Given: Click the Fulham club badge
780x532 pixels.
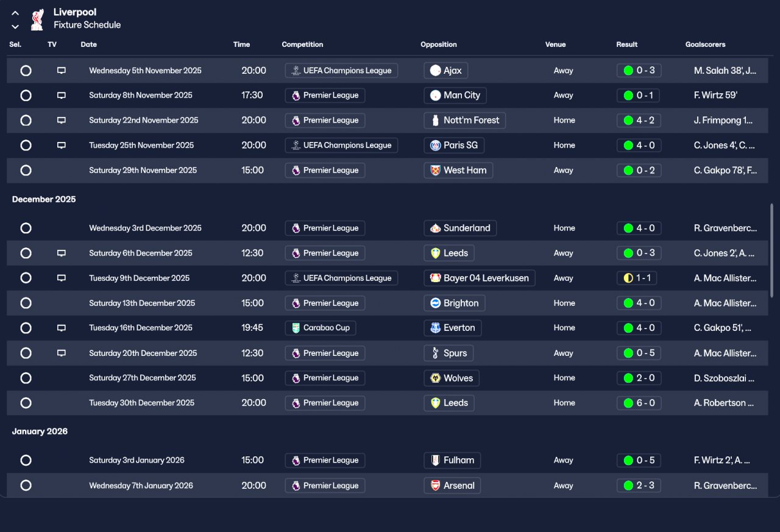Looking at the screenshot, I should 435,460.
